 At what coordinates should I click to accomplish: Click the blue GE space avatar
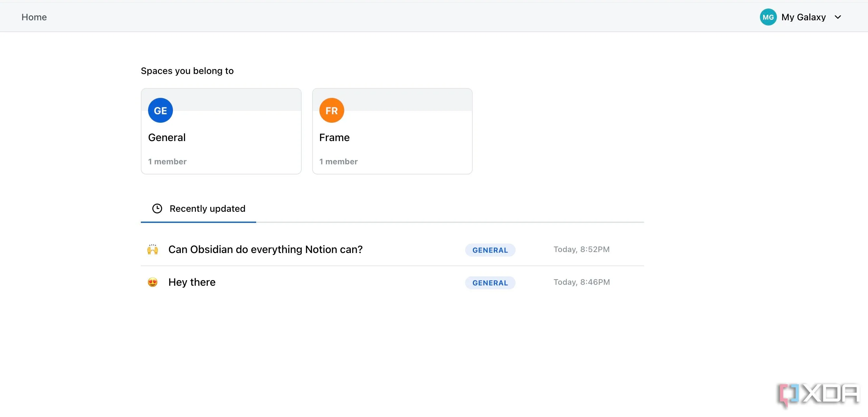pyautogui.click(x=160, y=111)
